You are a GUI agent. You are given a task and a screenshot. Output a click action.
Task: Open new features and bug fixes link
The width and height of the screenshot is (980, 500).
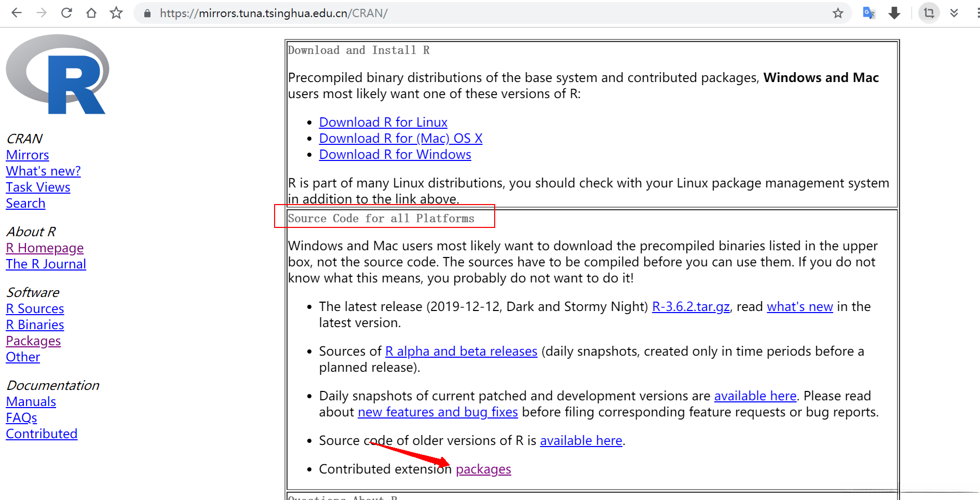(x=438, y=412)
